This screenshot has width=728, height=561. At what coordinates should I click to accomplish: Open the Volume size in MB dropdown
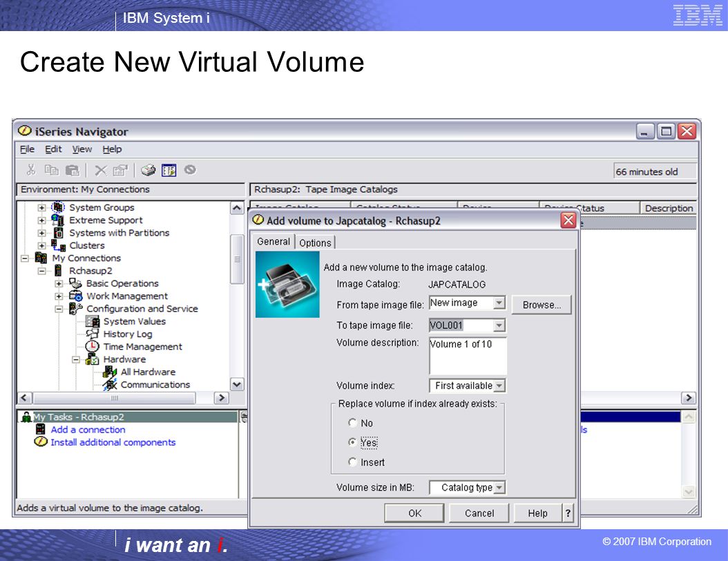(x=499, y=487)
